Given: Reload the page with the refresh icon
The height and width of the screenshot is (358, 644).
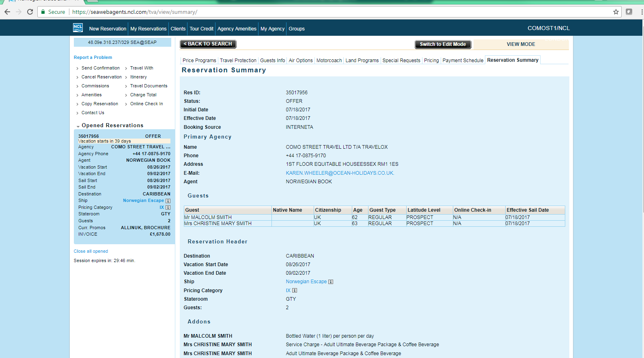Looking at the screenshot, I should 30,12.
